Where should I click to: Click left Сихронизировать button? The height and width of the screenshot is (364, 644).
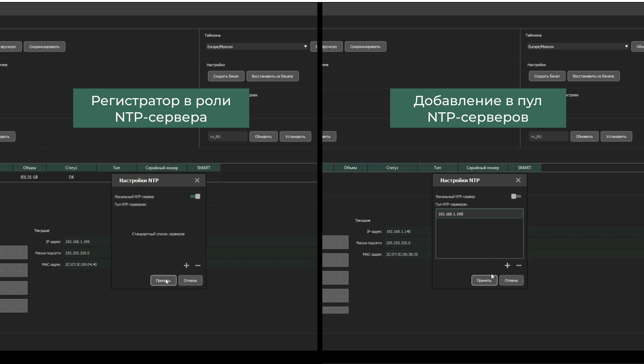pyautogui.click(x=44, y=47)
